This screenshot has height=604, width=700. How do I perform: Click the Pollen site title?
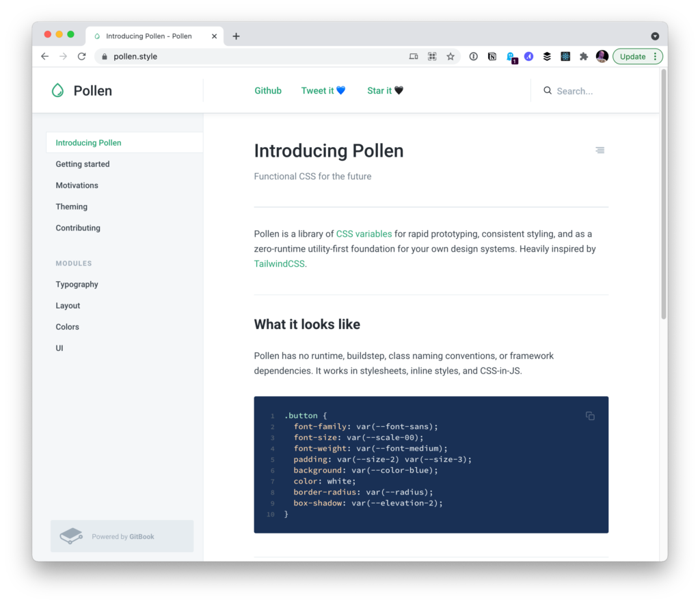click(93, 91)
